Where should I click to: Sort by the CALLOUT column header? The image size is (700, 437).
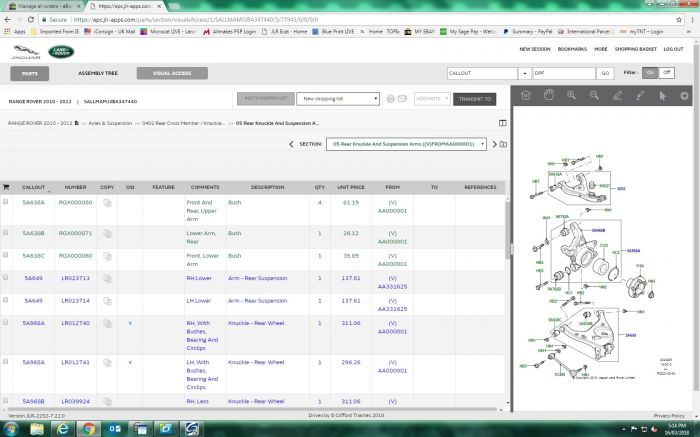(x=33, y=187)
